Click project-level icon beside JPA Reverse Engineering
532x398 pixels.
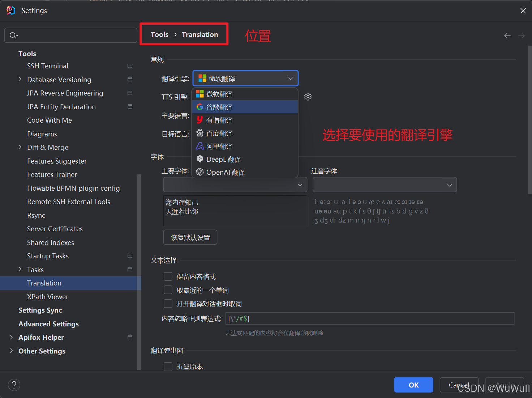click(x=130, y=93)
